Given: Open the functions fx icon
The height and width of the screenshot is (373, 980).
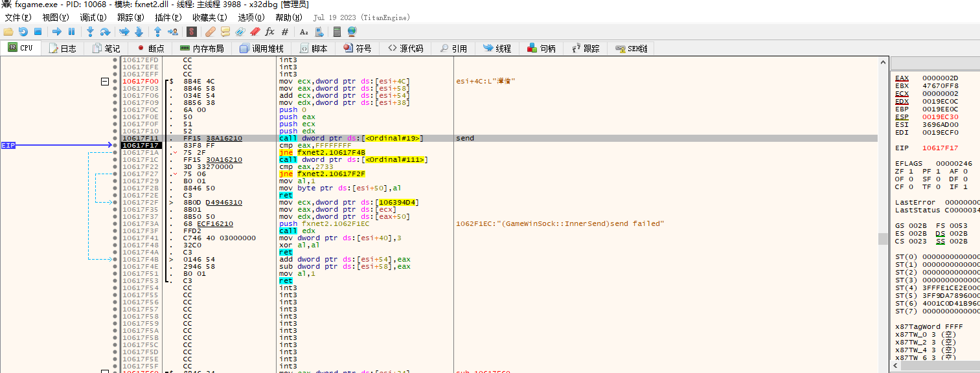Looking at the screenshot, I should (269, 31).
